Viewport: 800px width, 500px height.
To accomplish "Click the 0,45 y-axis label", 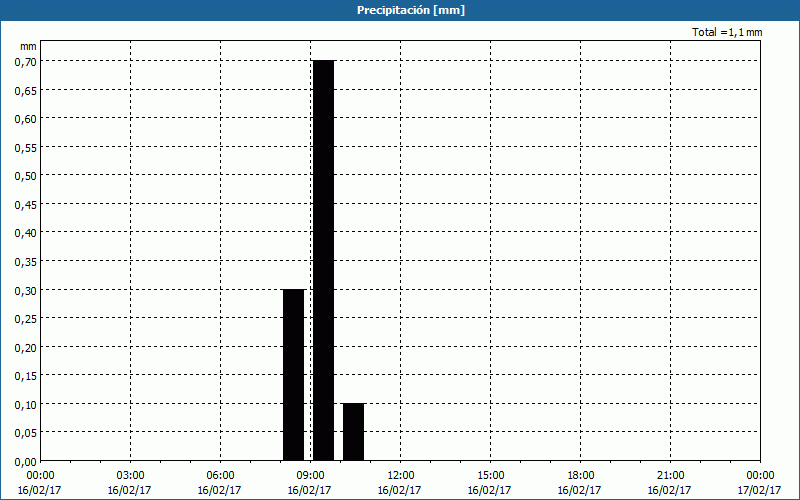I will (26, 205).
